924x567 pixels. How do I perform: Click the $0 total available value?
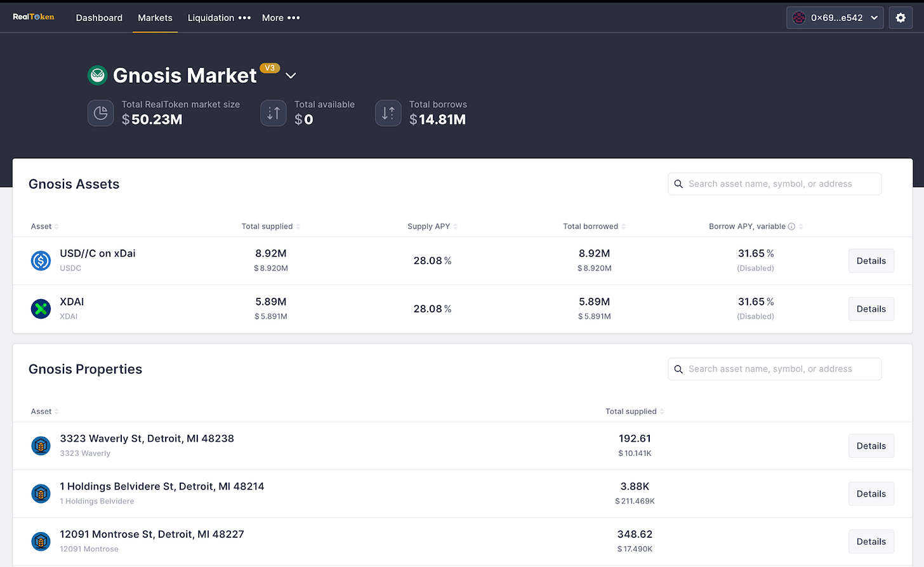pyautogui.click(x=304, y=119)
